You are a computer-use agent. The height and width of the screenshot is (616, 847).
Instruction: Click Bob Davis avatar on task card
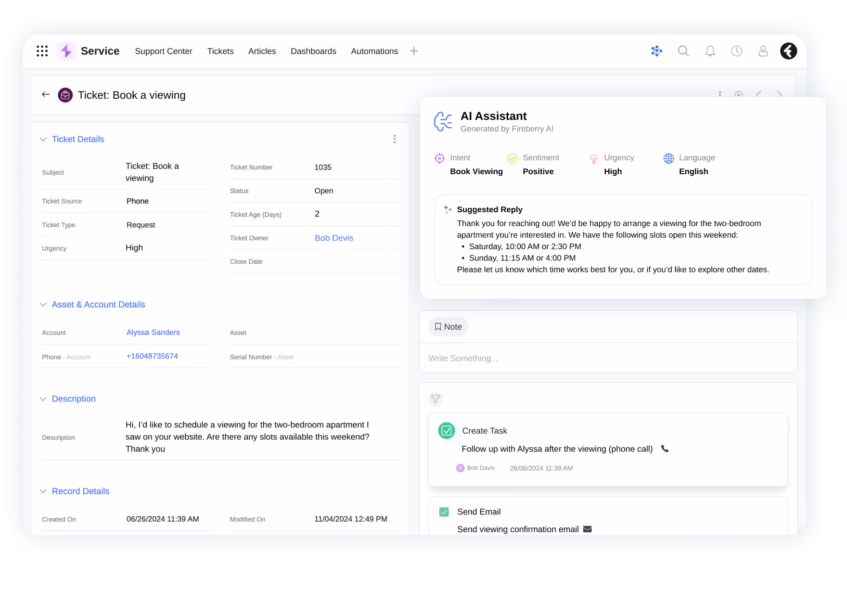point(460,468)
